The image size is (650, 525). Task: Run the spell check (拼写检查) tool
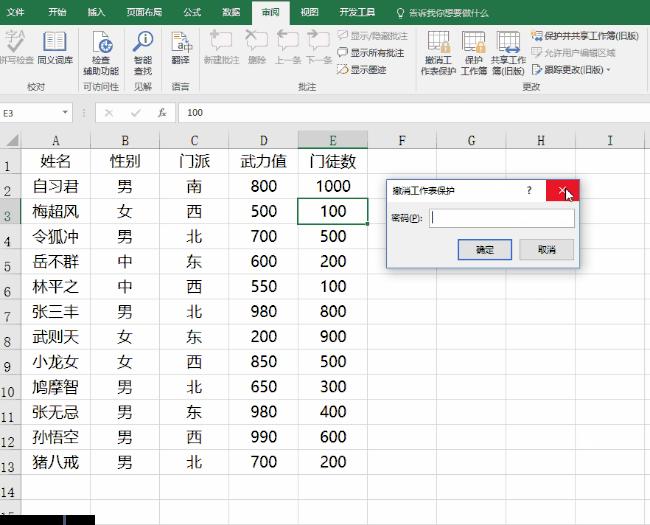tap(16, 48)
